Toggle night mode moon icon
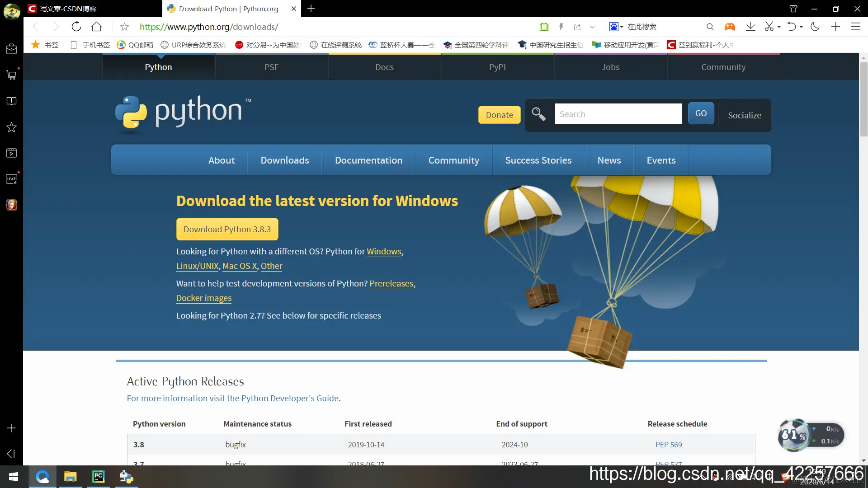 coord(815,27)
